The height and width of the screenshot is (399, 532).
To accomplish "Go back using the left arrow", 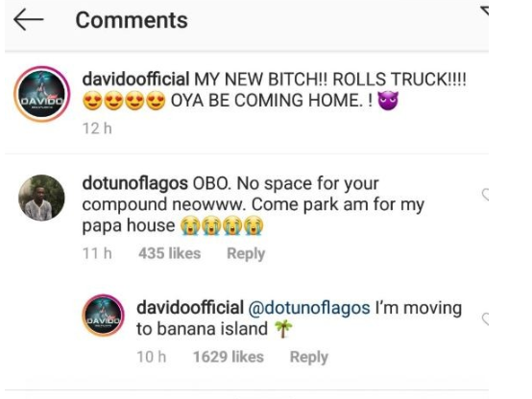I will [29, 19].
